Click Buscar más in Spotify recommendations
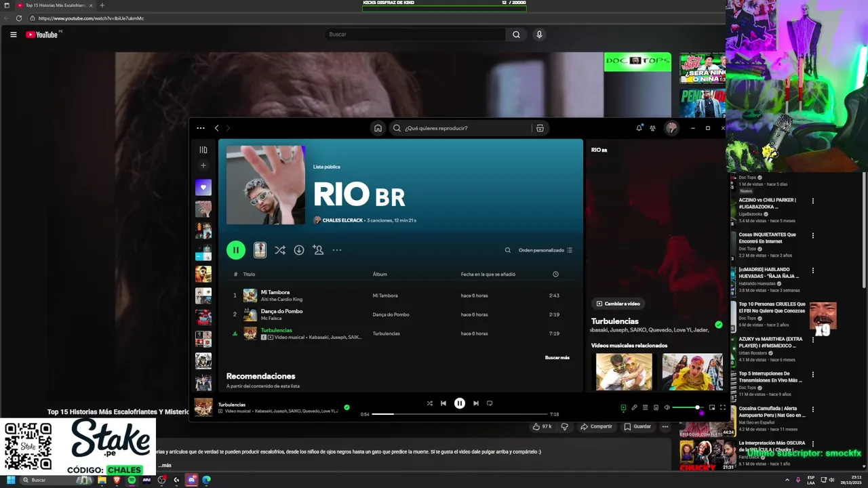Image resolution: width=868 pixels, height=488 pixels. click(x=557, y=358)
